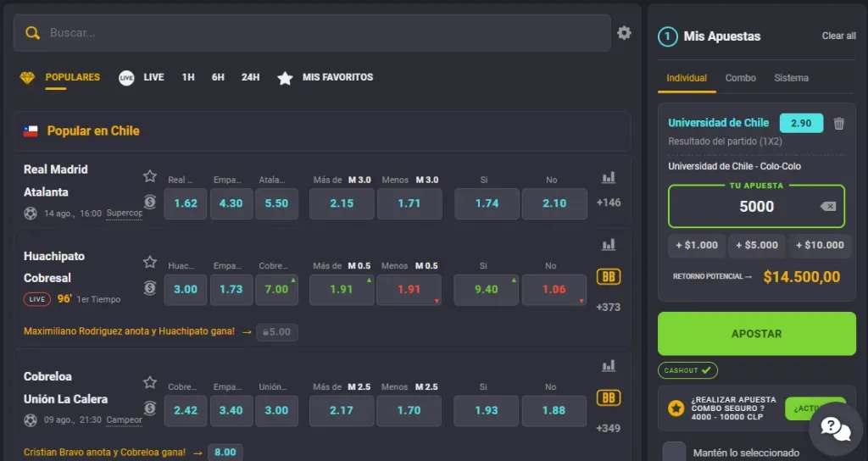Screen dimensions: 868x461
Task: Switch to the Combo bet tab
Action: (x=740, y=78)
